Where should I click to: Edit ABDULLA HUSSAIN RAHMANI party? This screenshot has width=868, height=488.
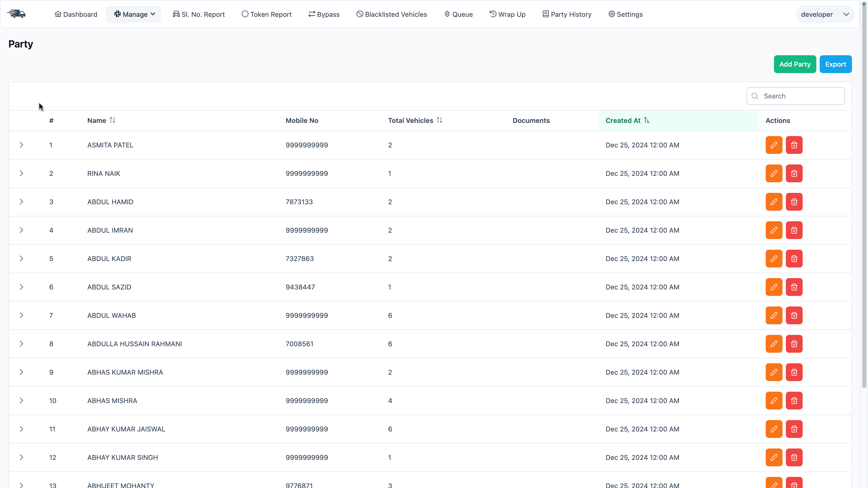774,344
